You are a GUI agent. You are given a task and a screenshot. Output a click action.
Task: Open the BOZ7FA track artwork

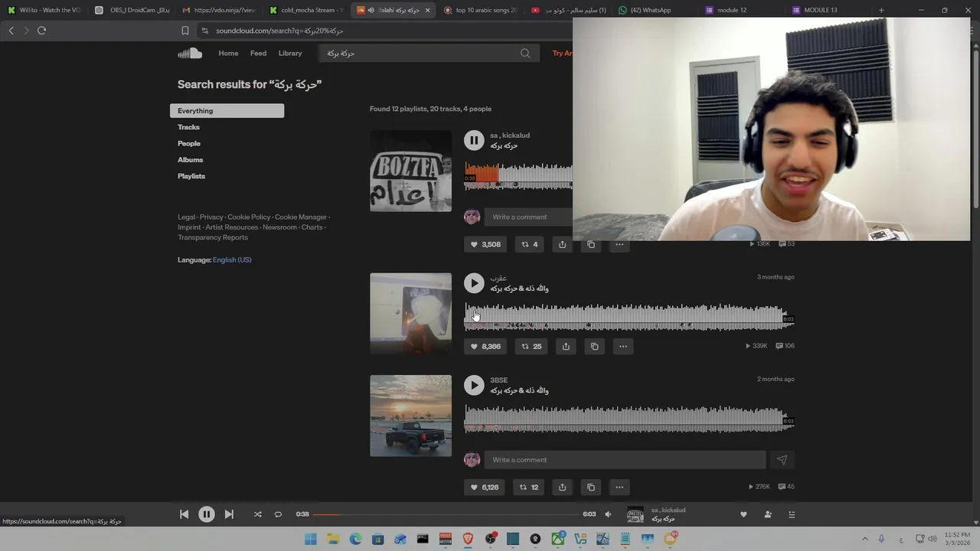coord(410,171)
